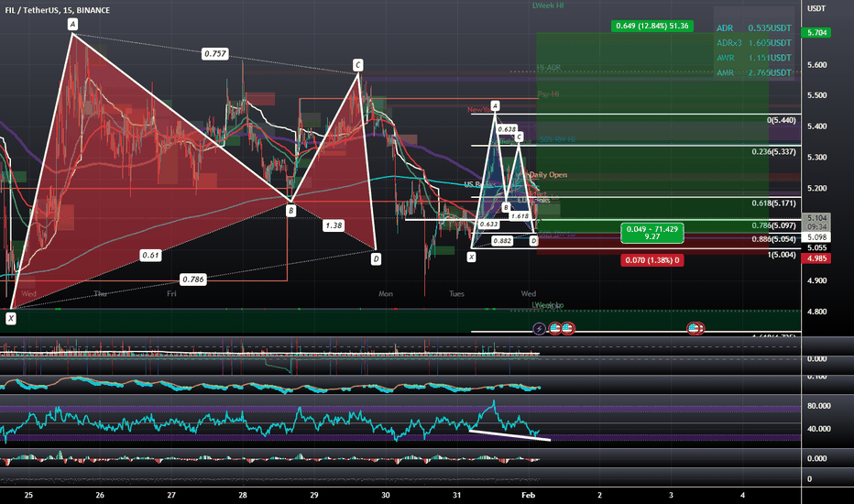Click the green 5.704 price axis tag

pos(816,33)
